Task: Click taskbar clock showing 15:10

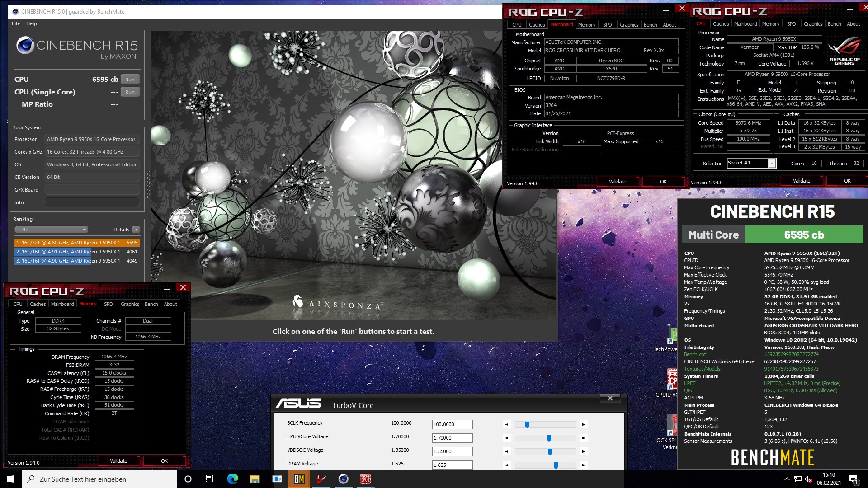Action: (x=829, y=479)
